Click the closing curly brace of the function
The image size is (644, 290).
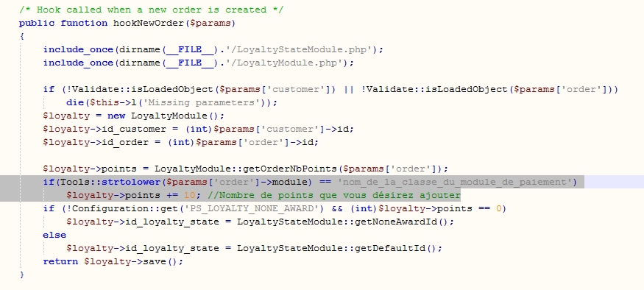(x=22, y=275)
